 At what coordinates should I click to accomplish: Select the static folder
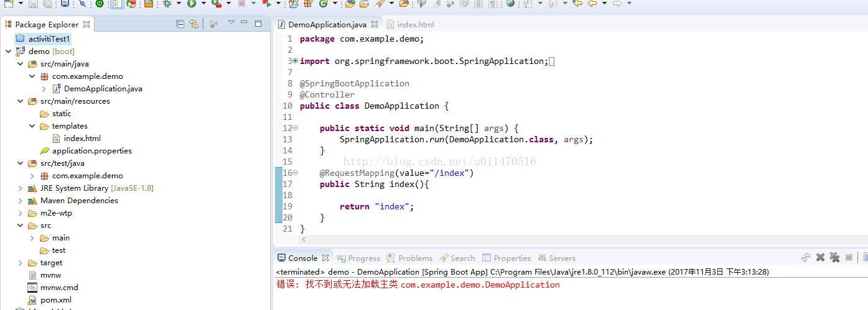pos(55,114)
